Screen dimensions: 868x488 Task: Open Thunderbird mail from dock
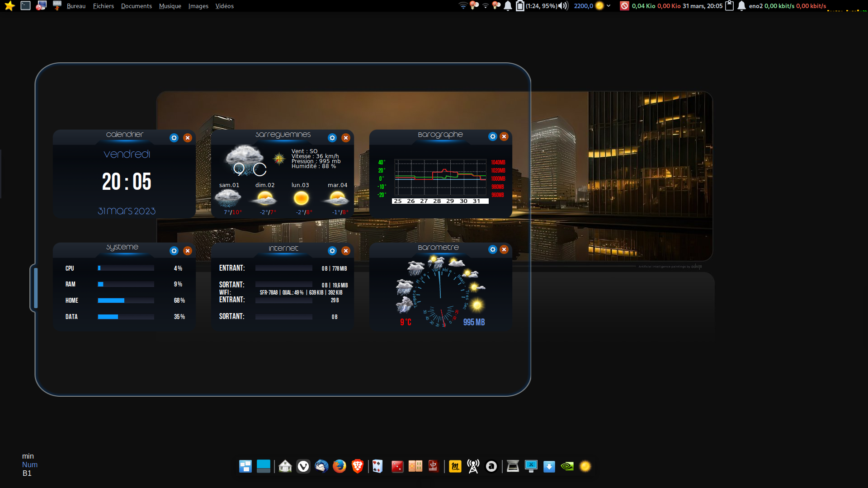(x=321, y=466)
